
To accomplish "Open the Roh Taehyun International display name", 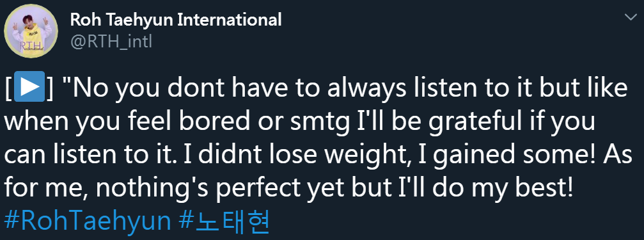I will tap(177, 19).
